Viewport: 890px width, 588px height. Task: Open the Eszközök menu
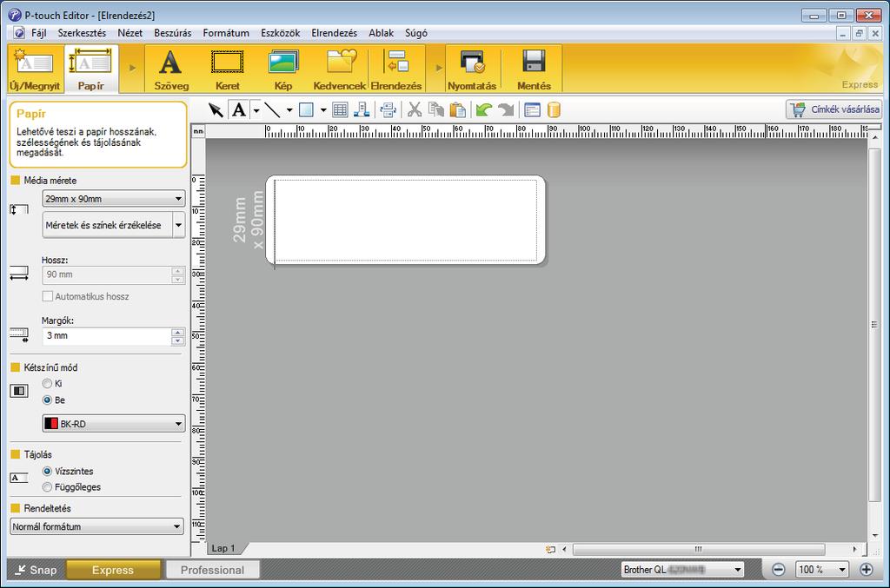(x=281, y=33)
